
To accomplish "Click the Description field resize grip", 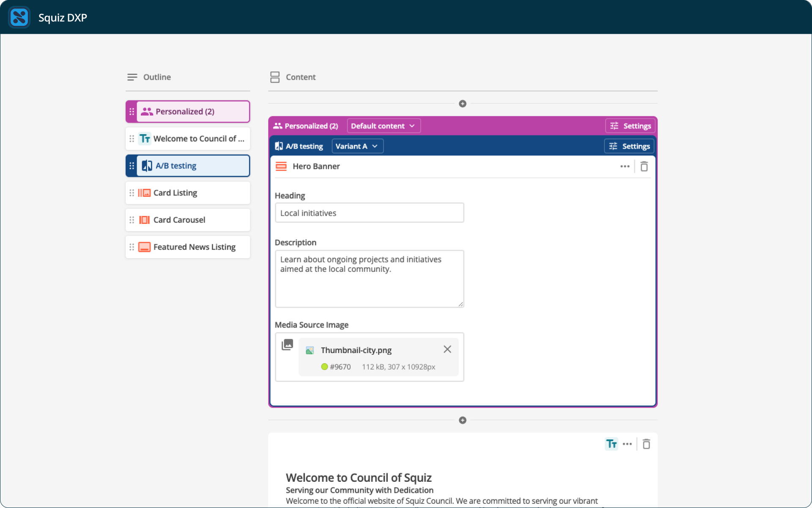I will (461, 304).
